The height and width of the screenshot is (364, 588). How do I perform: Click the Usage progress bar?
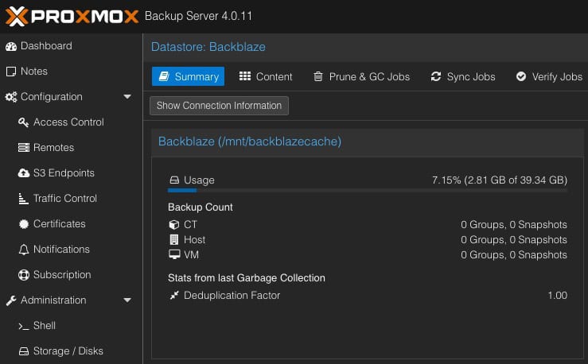coord(368,190)
